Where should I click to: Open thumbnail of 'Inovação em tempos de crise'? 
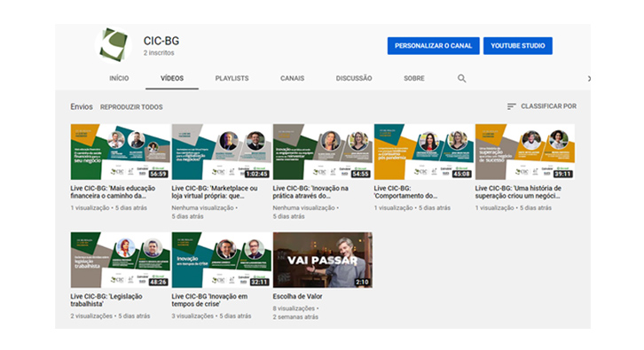[222, 260]
